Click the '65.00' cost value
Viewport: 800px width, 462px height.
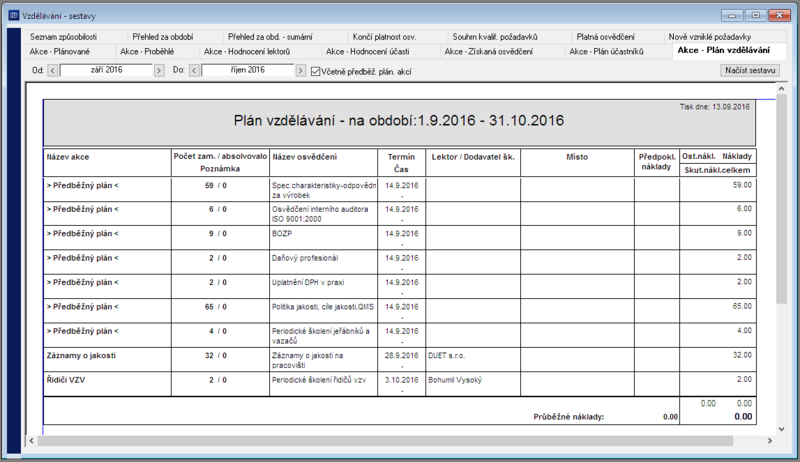click(x=742, y=306)
